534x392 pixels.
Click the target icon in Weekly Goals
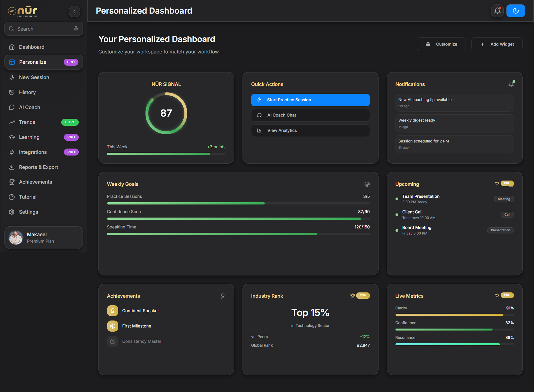[x=367, y=184]
